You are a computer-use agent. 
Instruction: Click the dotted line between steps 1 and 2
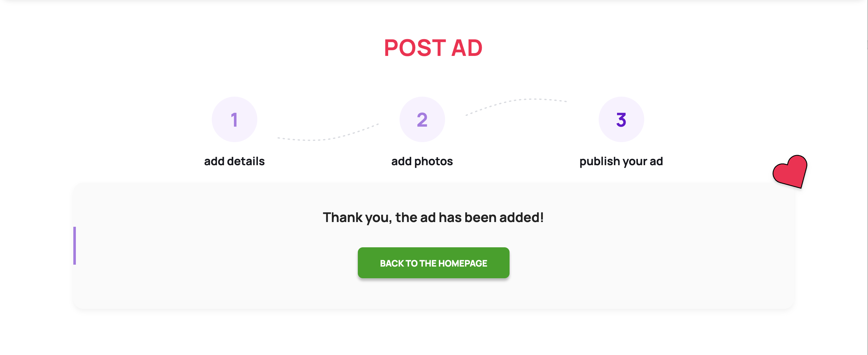328,133
